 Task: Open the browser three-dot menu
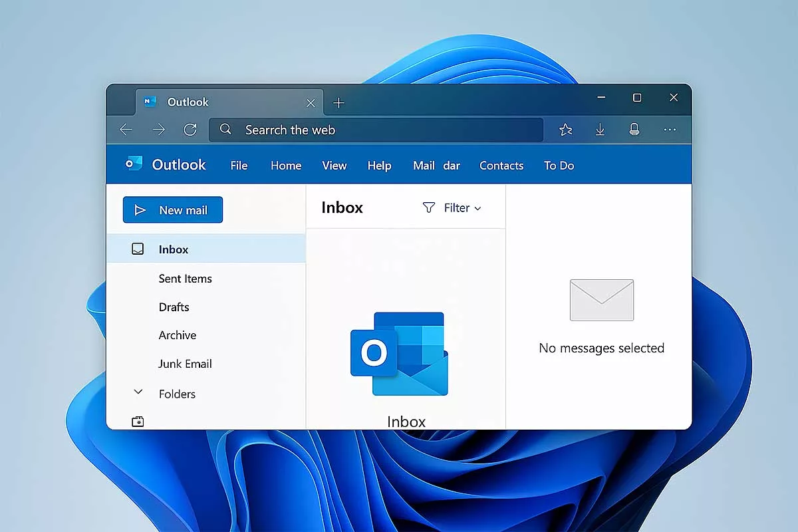[670, 130]
